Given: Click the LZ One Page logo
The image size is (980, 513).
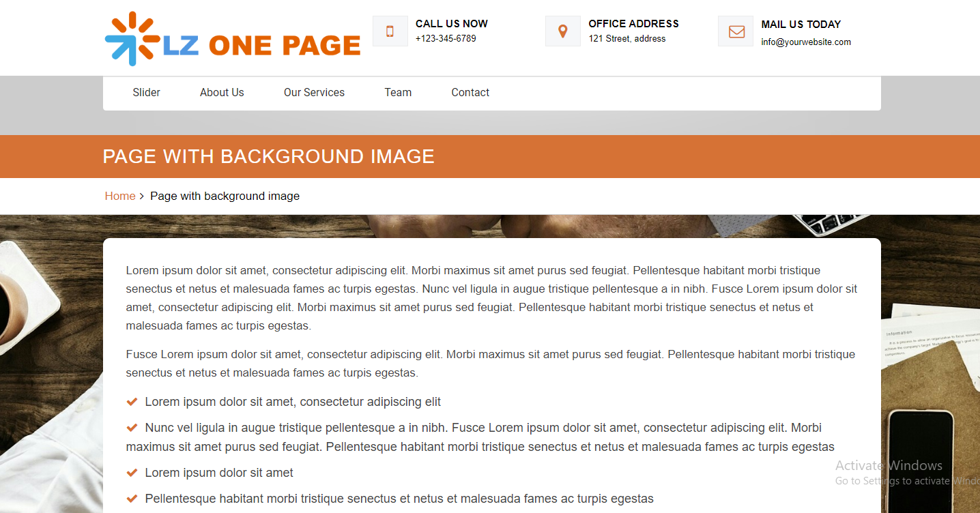Looking at the screenshot, I should (233, 39).
